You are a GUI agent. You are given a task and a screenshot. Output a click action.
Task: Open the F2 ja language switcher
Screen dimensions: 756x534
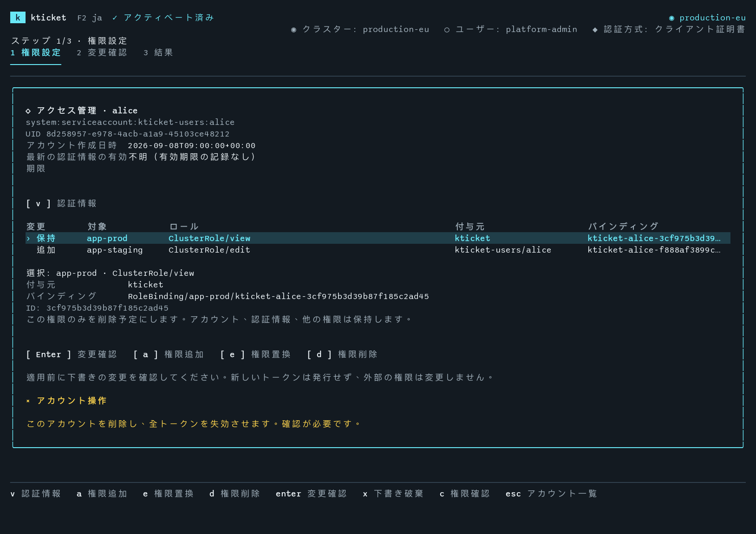(x=90, y=18)
